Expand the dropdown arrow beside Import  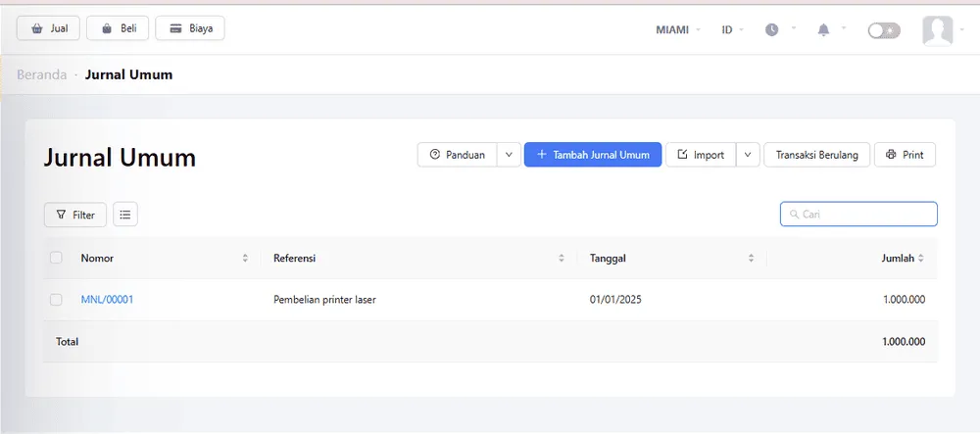[748, 155]
